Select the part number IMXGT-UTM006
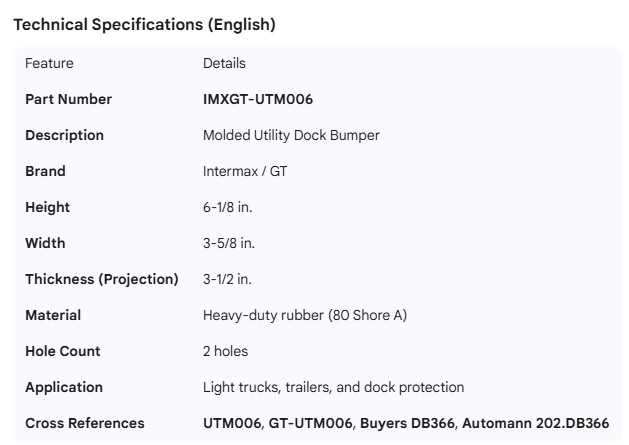The image size is (629, 445). (258, 99)
